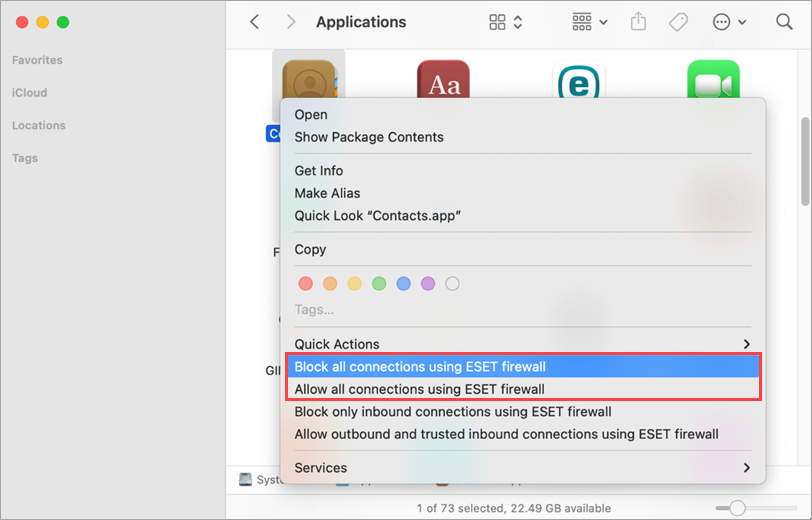Select Block only inbound connections option

[x=523, y=412]
